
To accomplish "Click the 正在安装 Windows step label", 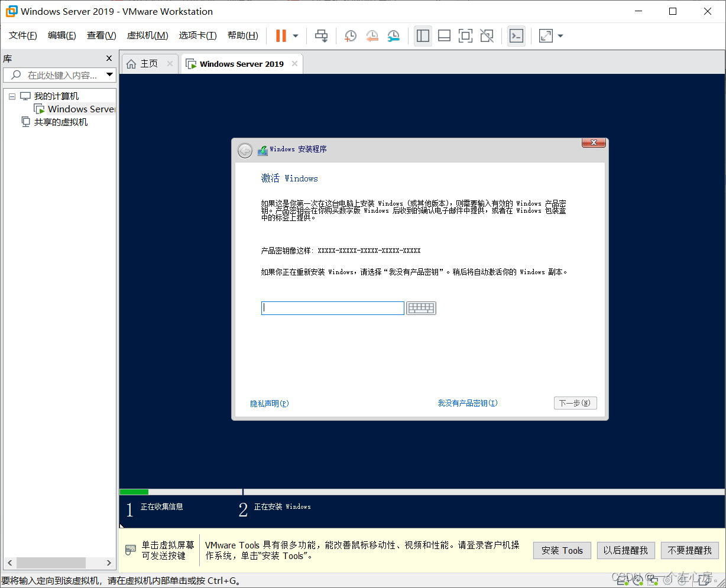I will click(282, 506).
